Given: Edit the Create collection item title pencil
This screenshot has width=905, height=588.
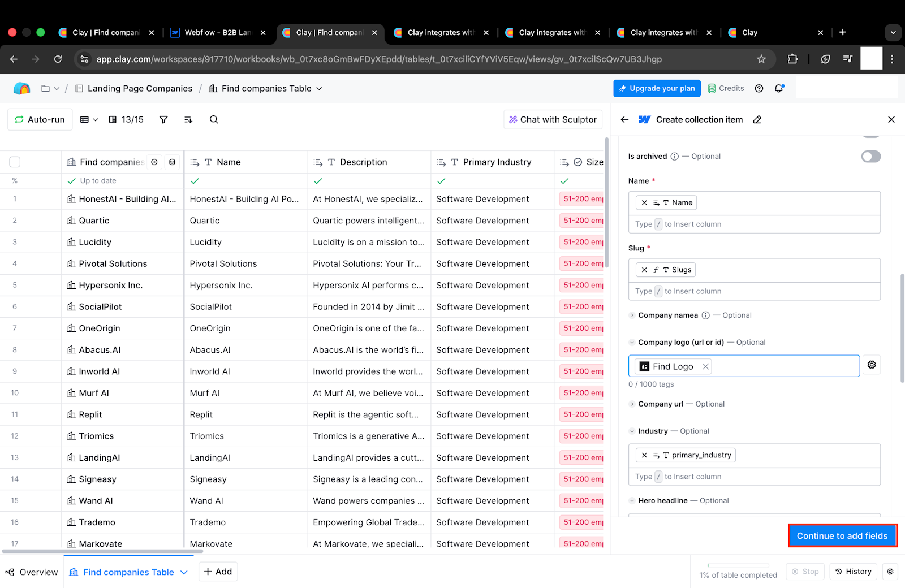Looking at the screenshot, I should tap(757, 119).
